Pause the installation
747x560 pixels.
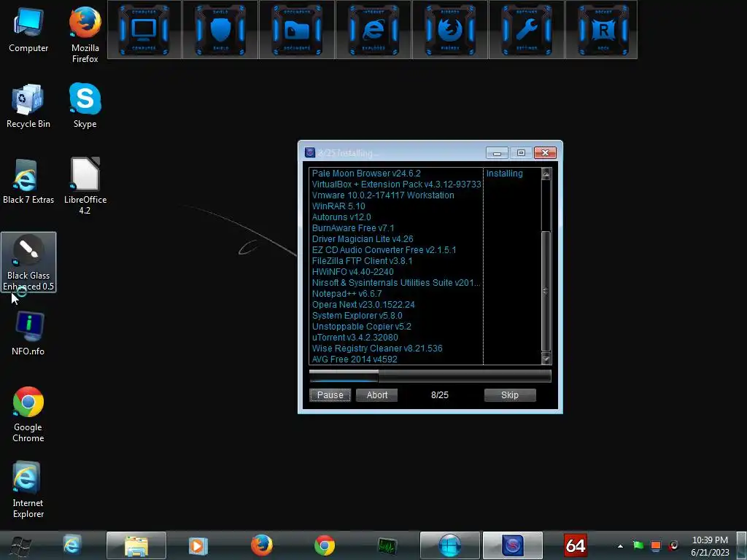[330, 395]
